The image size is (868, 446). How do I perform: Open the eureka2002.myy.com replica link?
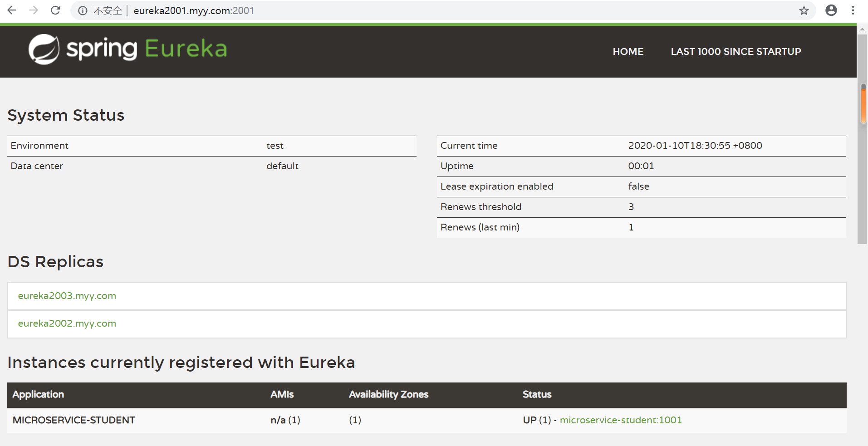(x=67, y=323)
